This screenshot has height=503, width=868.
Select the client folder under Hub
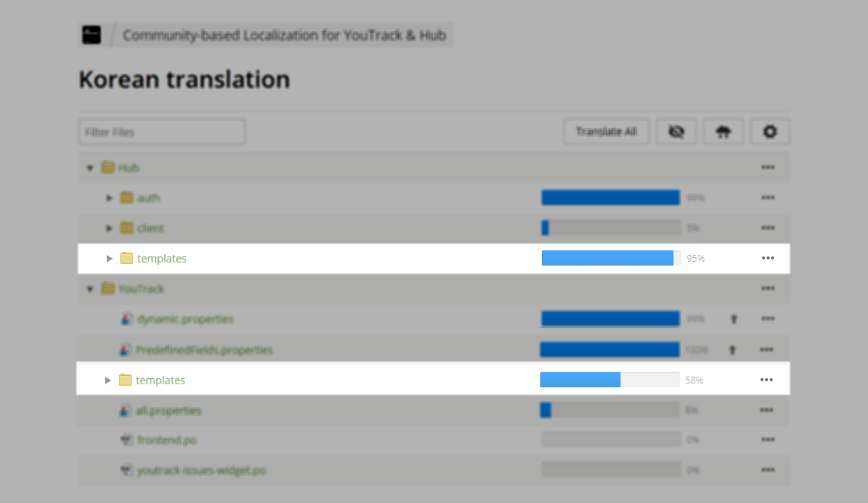[150, 228]
